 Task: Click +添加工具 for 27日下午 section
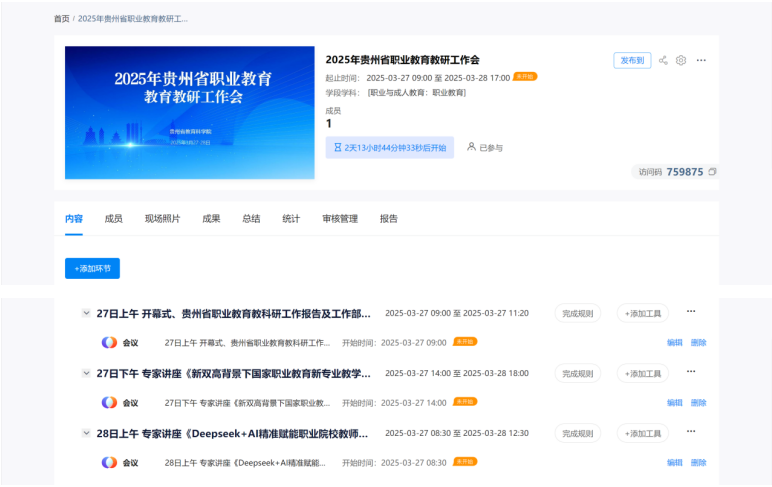[643, 373]
